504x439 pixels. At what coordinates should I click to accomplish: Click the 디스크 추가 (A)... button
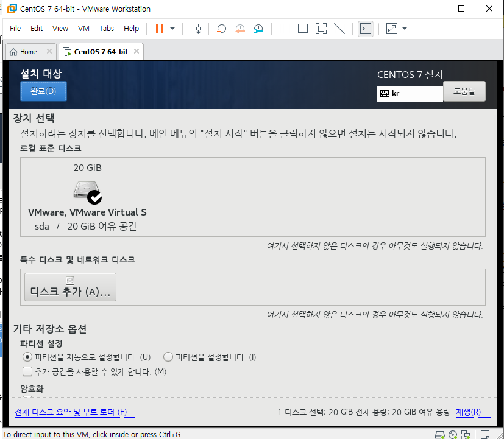(71, 287)
